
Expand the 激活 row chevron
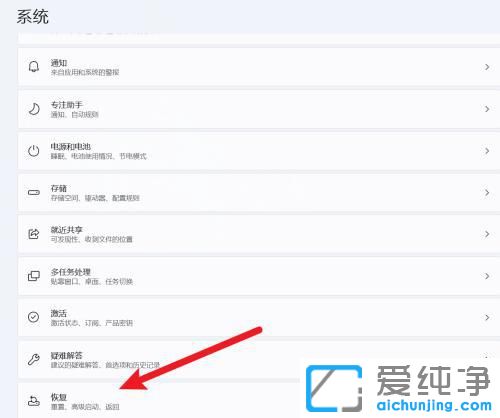(x=487, y=317)
